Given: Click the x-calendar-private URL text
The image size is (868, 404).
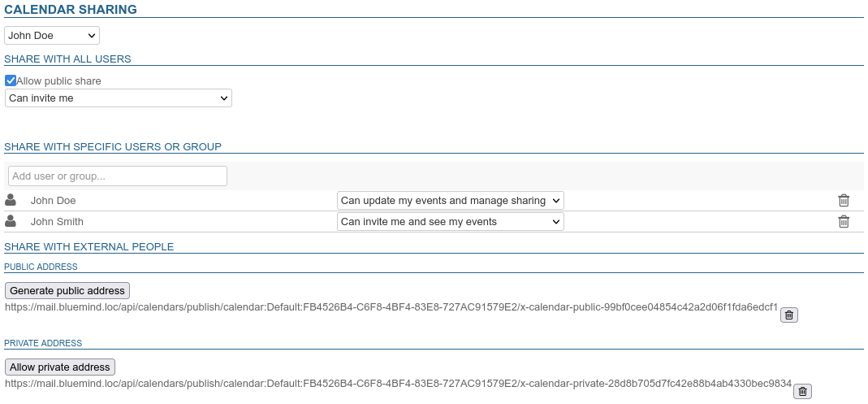Looking at the screenshot, I should (x=397, y=384).
